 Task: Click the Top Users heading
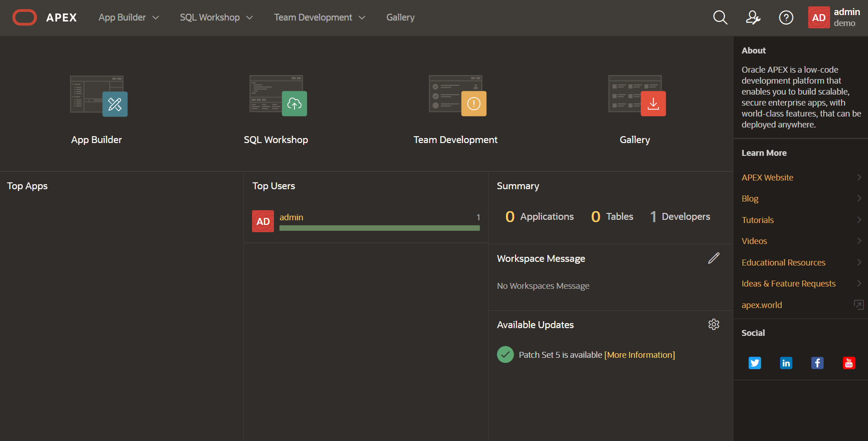[x=274, y=186]
